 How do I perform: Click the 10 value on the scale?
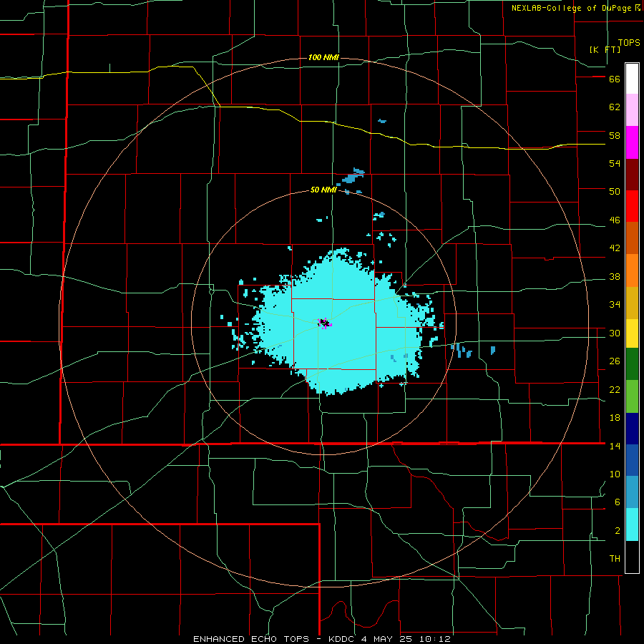(x=615, y=474)
